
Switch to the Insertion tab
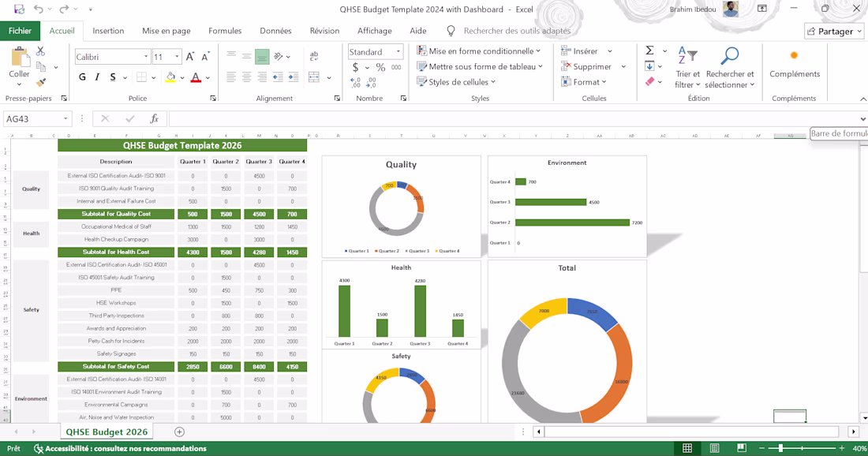pyautogui.click(x=108, y=31)
